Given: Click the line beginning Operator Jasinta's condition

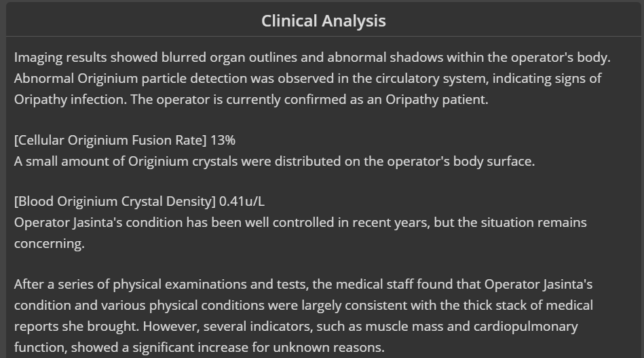Looking at the screenshot, I should tap(300, 222).
